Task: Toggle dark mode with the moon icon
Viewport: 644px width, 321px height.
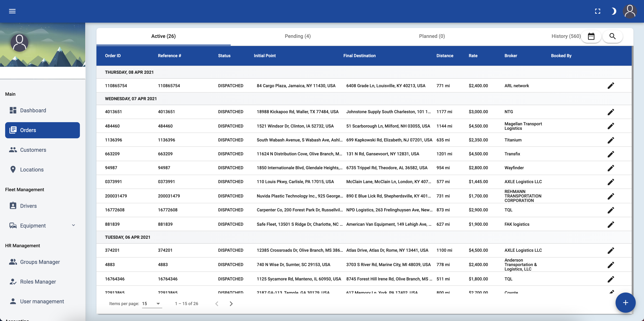Action: coord(614,11)
